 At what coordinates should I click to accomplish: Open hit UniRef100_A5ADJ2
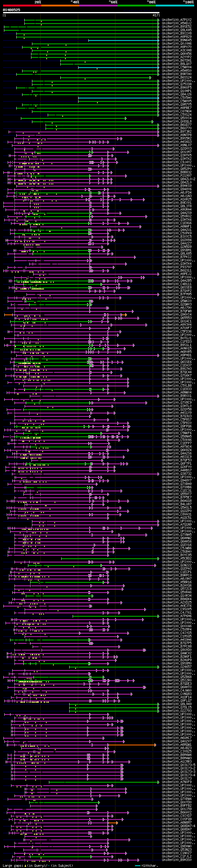177,23
